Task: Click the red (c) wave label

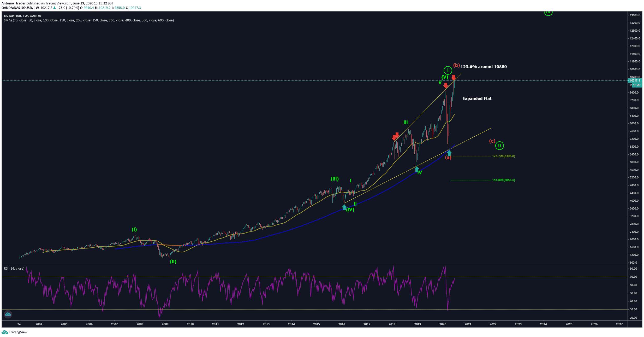Action: pyautogui.click(x=492, y=141)
